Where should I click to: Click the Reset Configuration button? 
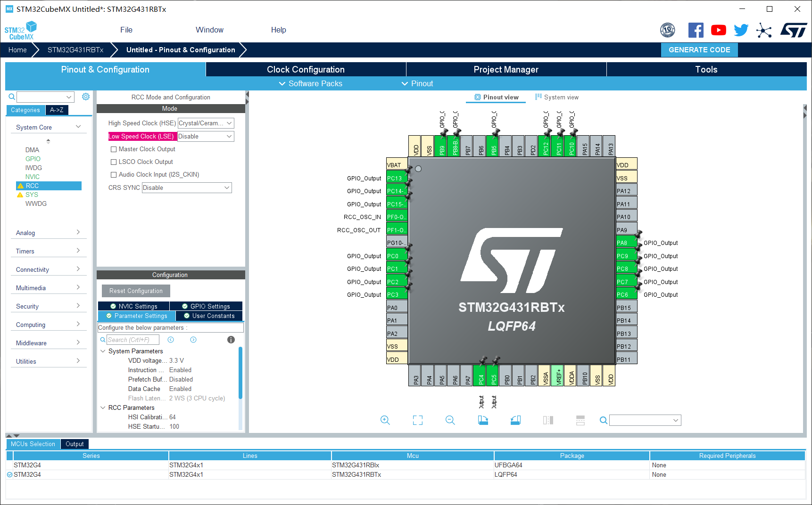pyautogui.click(x=136, y=291)
